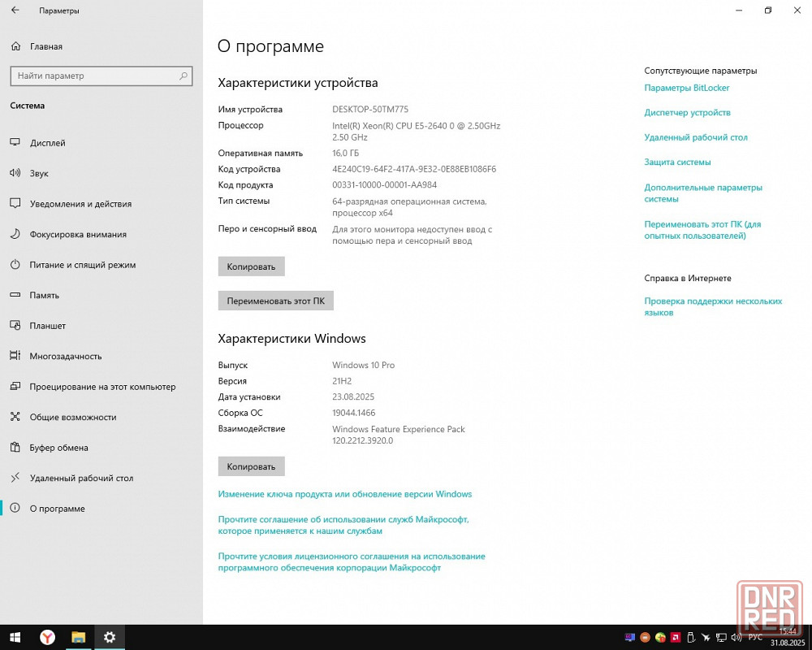812x650 pixels.
Task: Open the Дисплей settings section
Action: pos(48,143)
